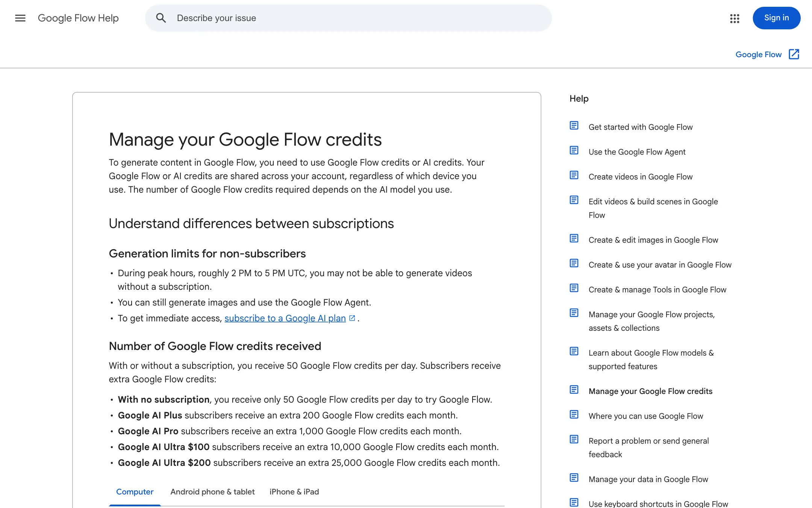Open the Google Flow product link
This screenshot has width=812, height=508.
758,55
